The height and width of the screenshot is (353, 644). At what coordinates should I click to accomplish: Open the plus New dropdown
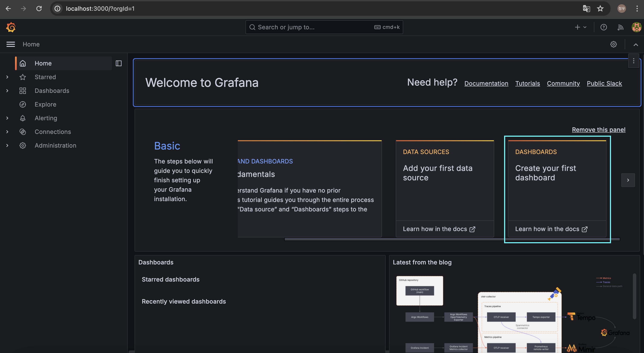coord(581,27)
